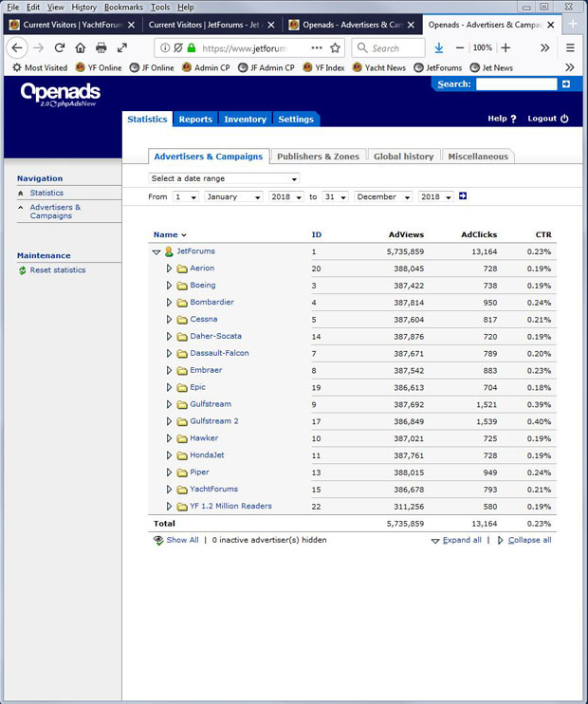Open Firefox hamburger menu
The image size is (588, 704).
tap(570, 47)
